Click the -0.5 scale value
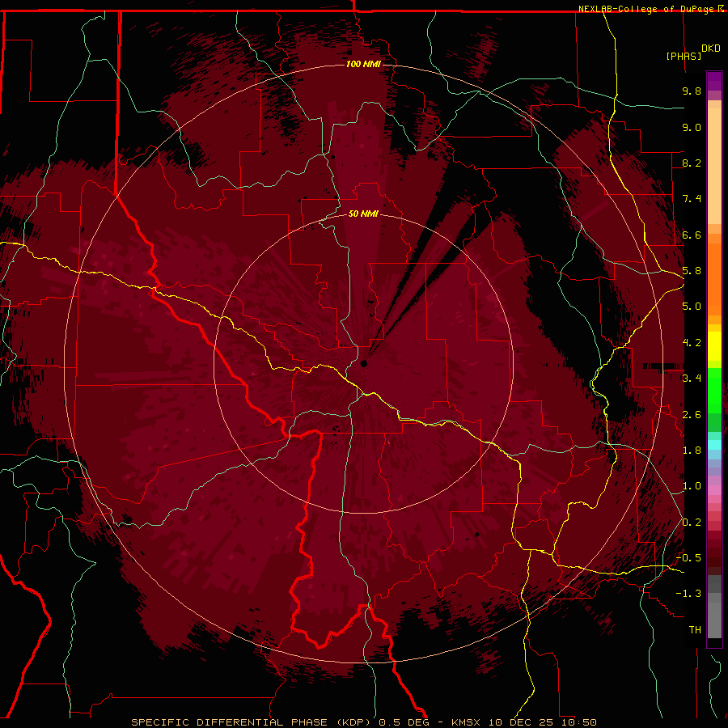The image size is (728, 728). 688,558
